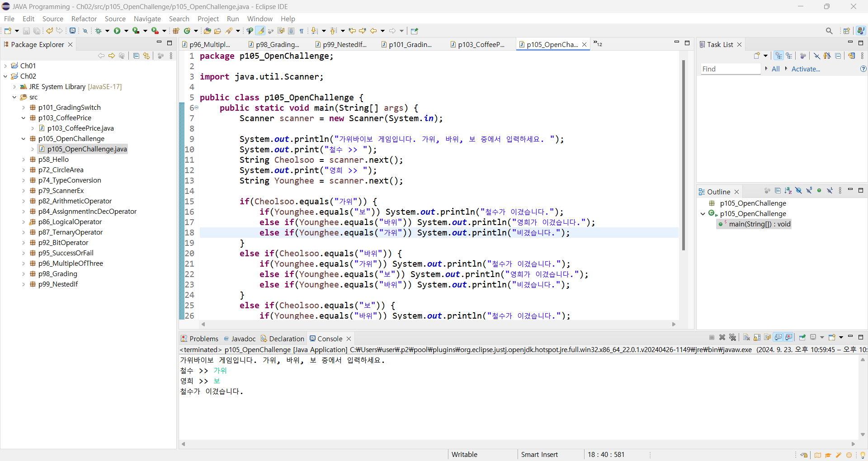Toggle Scheduled presentation in Task List
Image resolution: width=868 pixels, height=461 pixels.
(789, 56)
